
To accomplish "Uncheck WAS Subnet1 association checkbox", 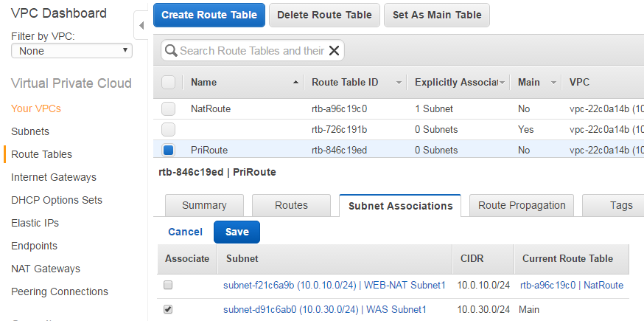I will click(168, 309).
